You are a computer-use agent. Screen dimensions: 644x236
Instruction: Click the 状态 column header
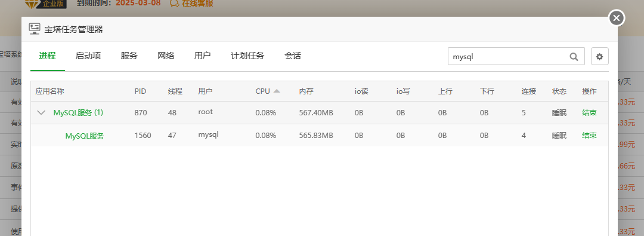tap(559, 91)
